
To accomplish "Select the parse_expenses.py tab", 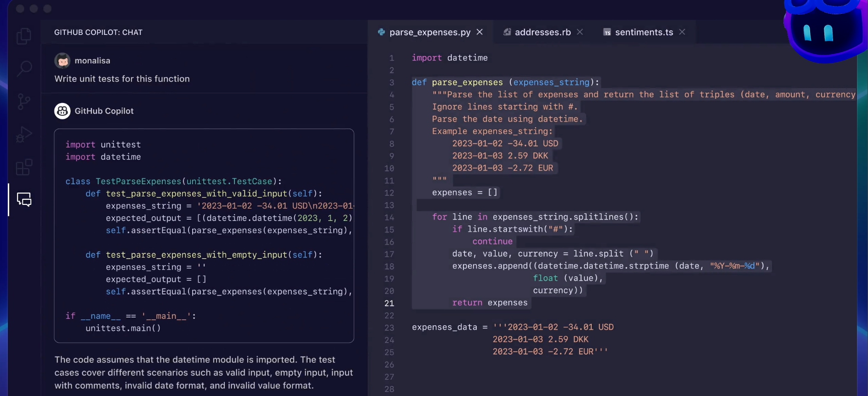I will pyautogui.click(x=430, y=32).
